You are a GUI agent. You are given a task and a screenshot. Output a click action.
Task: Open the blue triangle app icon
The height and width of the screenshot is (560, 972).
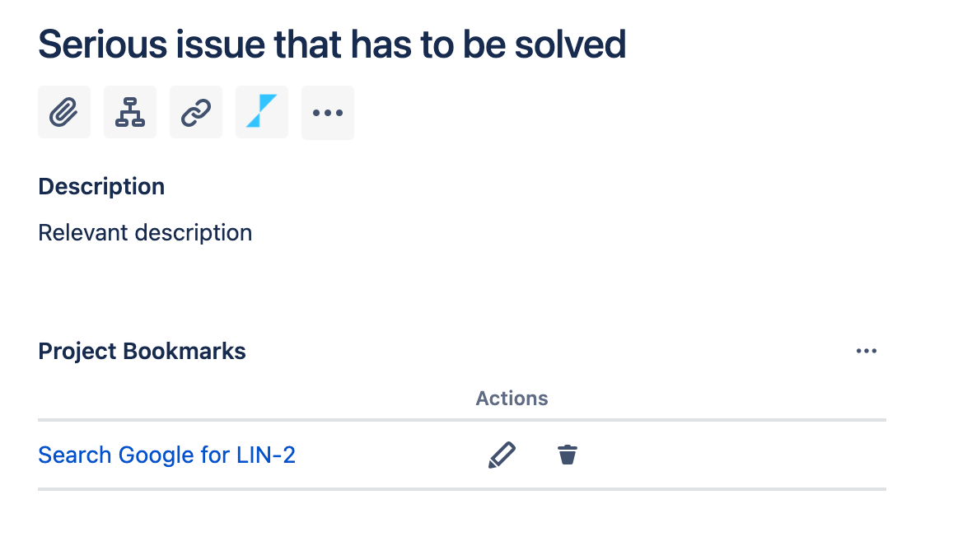coord(262,112)
